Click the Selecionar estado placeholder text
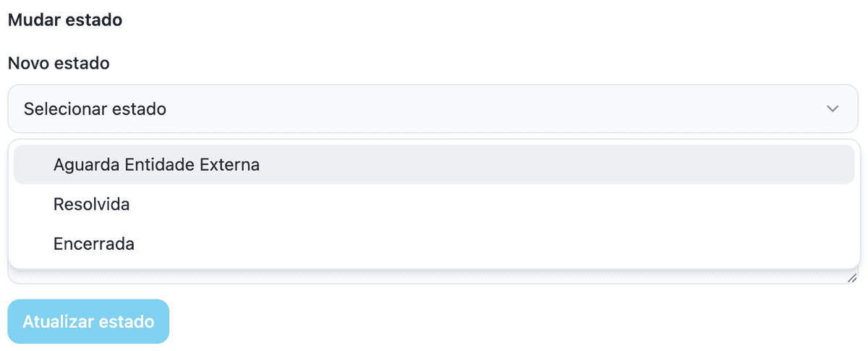 95,109
